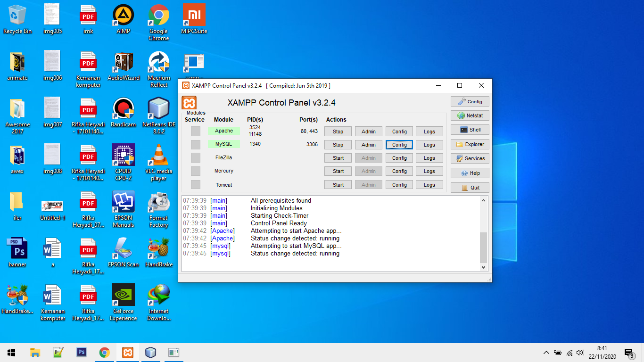The image size is (644, 362).
Task: Select the Apache module label
Action: tap(224, 131)
